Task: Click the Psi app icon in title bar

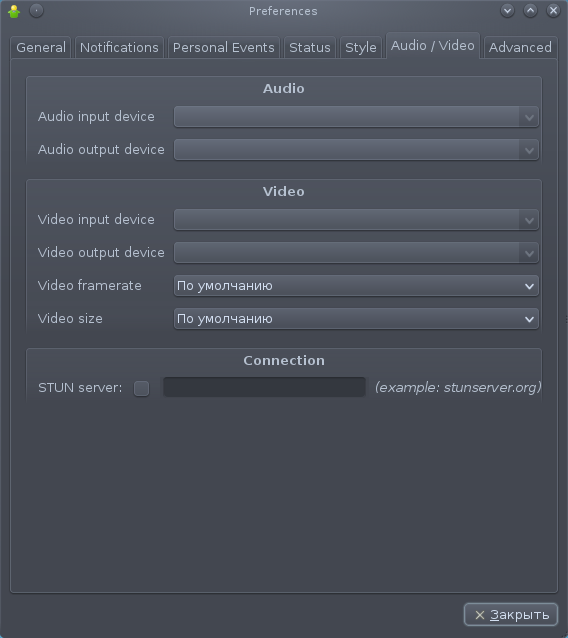Action: coord(14,11)
